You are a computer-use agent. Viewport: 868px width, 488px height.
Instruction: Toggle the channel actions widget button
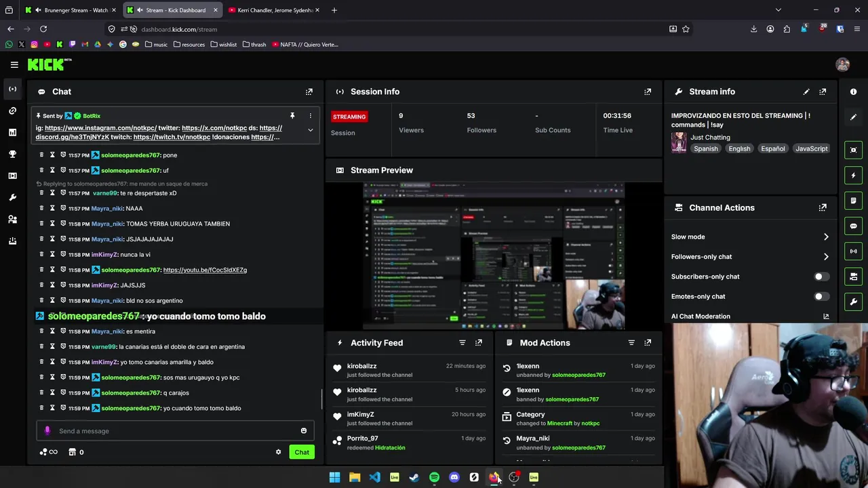click(854, 277)
